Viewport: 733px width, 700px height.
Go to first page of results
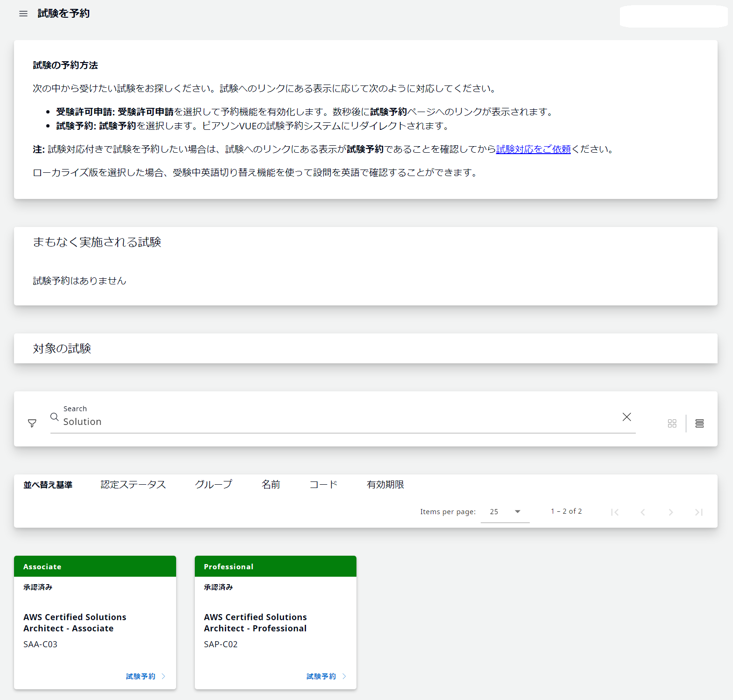tap(615, 512)
